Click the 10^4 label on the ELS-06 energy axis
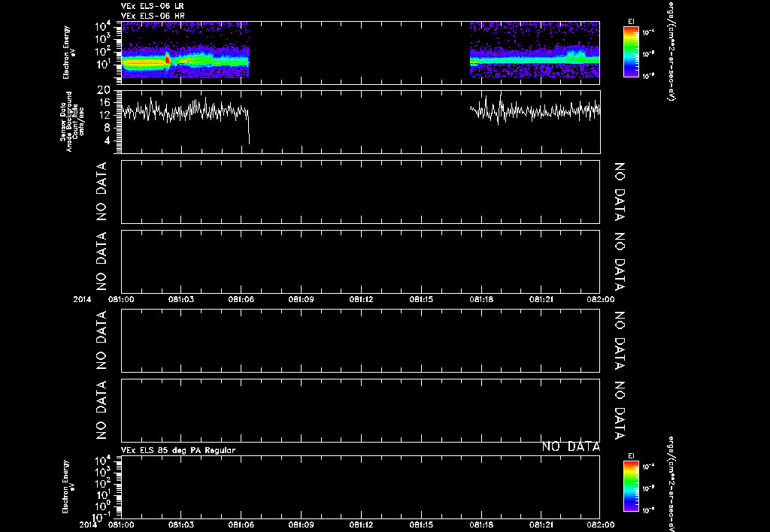The image size is (770, 532). coord(104,26)
